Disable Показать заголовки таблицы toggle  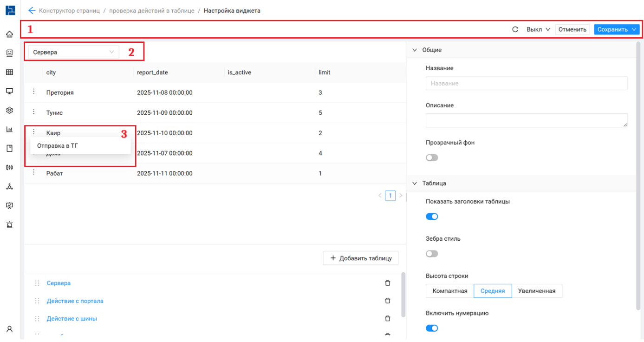pyautogui.click(x=432, y=217)
